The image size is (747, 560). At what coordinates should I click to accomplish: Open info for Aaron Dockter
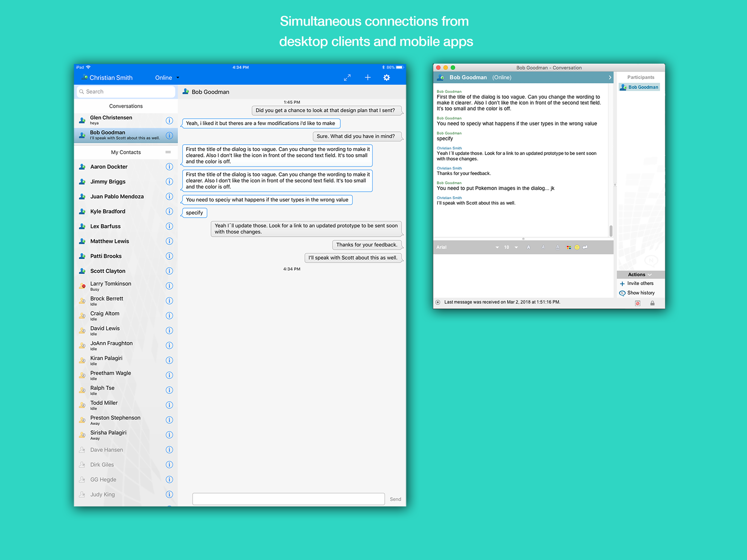coord(169,167)
